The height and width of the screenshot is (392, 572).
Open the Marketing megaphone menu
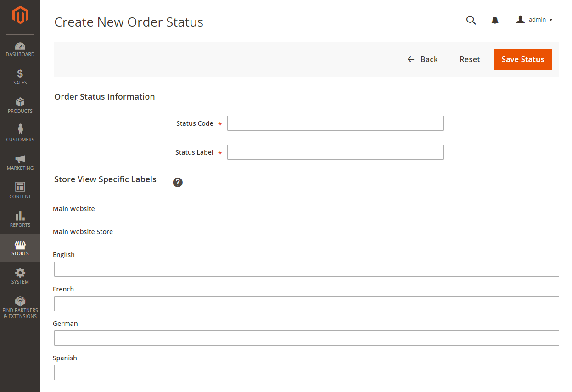pos(20,162)
